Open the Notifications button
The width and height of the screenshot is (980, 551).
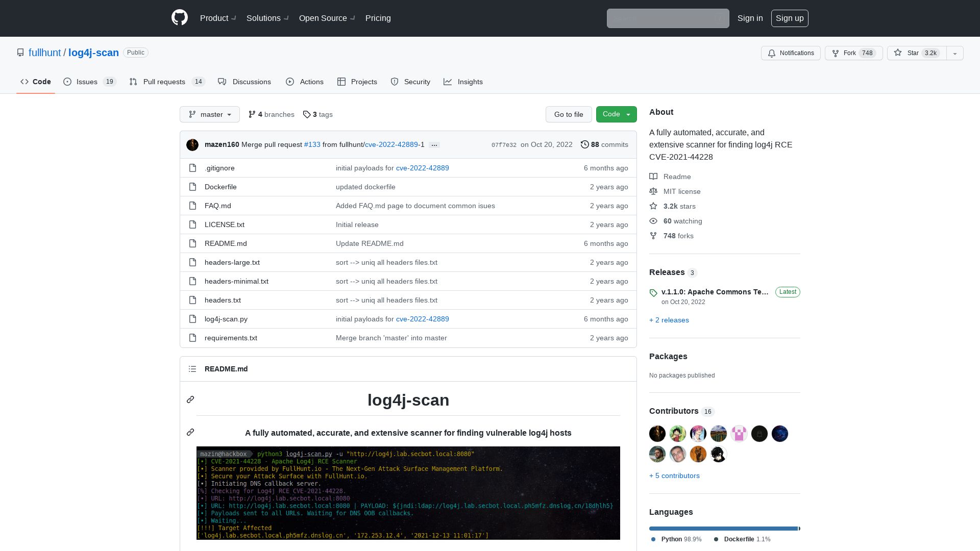pyautogui.click(x=791, y=53)
